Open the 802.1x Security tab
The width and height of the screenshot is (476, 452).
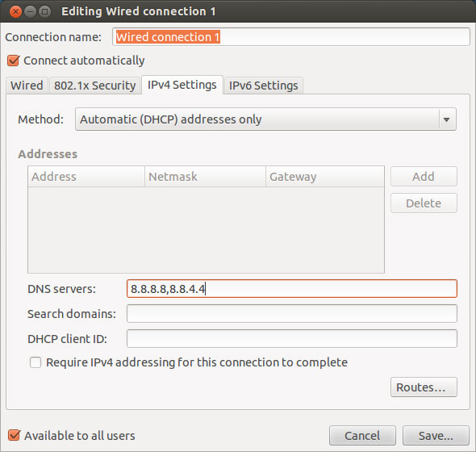(94, 86)
